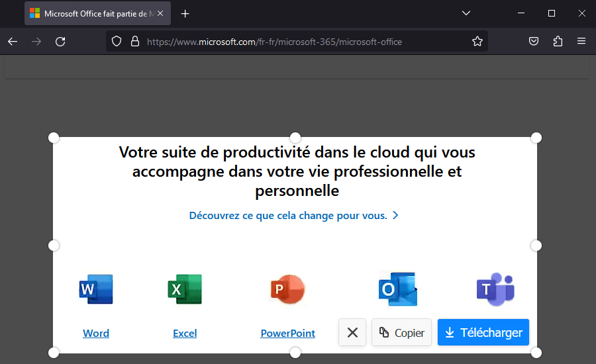Open the PowerPoint link
596x364 pixels.
coord(288,333)
